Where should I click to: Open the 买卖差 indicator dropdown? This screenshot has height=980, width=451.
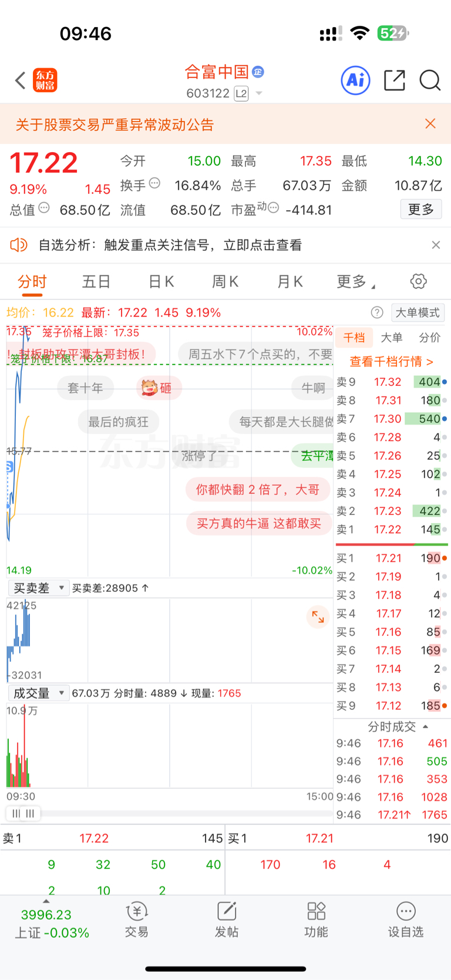[x=39, y=588]
